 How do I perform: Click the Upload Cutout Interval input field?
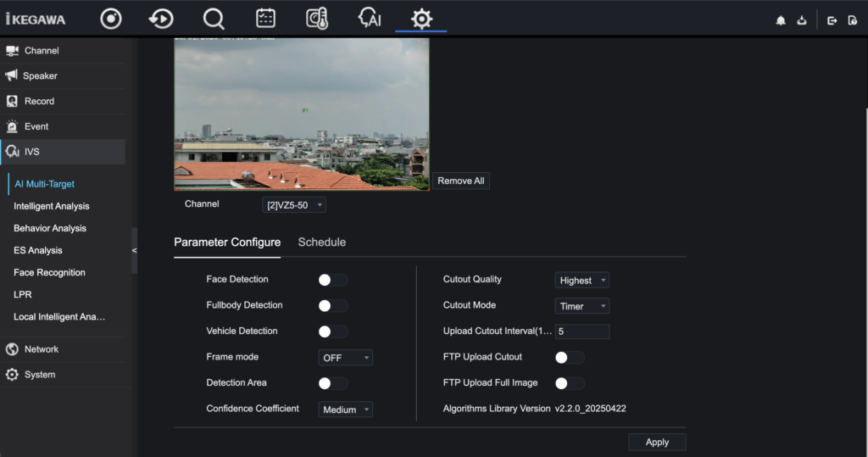click(582, 332)
